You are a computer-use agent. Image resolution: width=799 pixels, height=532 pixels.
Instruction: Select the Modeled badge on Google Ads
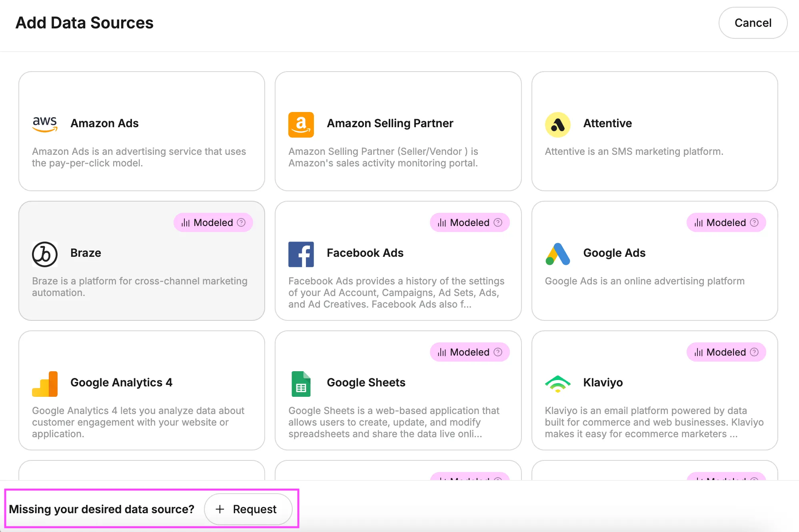[x=726, y=222]
